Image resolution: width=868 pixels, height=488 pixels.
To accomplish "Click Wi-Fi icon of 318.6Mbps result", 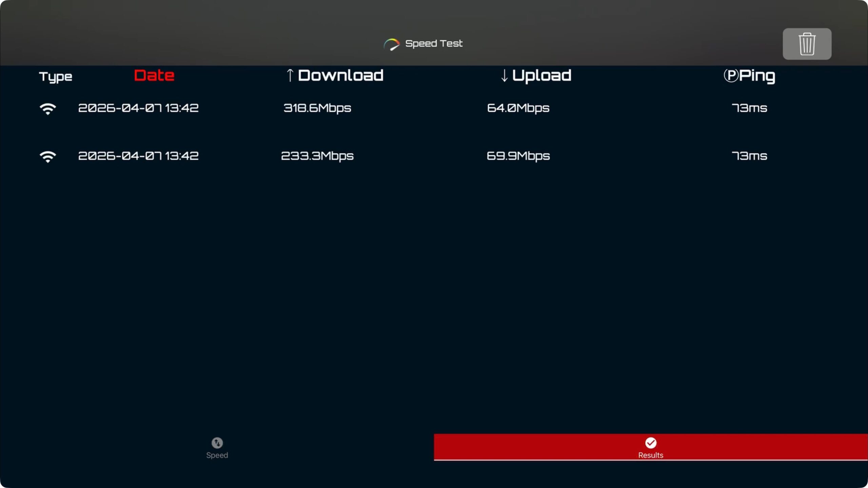I will [x=48, y=109].
